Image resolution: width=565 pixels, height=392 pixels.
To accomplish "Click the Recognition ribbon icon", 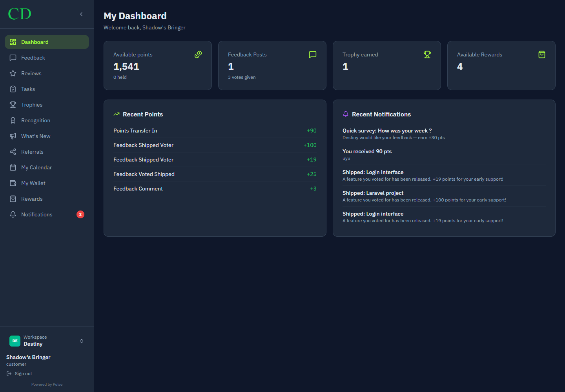I will click(13, 120).
